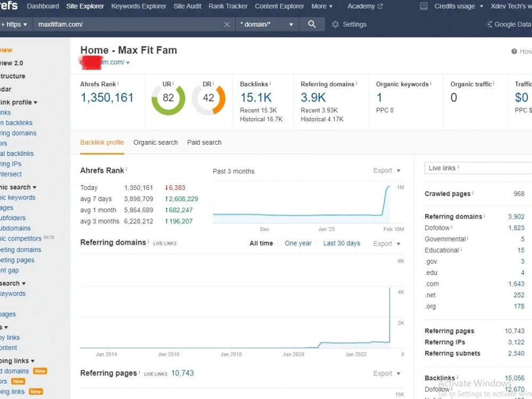Click the search magnifier button

click(x=312, y=24)
